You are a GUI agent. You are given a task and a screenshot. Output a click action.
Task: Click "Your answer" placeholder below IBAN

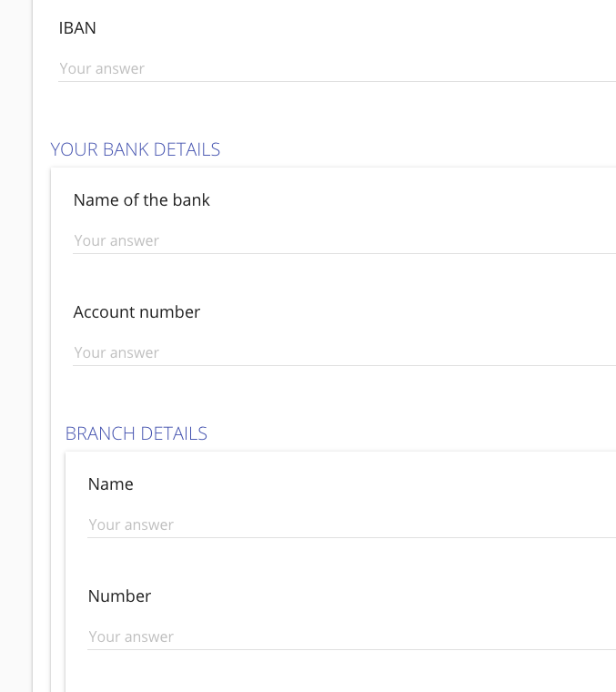(x=102, y=68)
